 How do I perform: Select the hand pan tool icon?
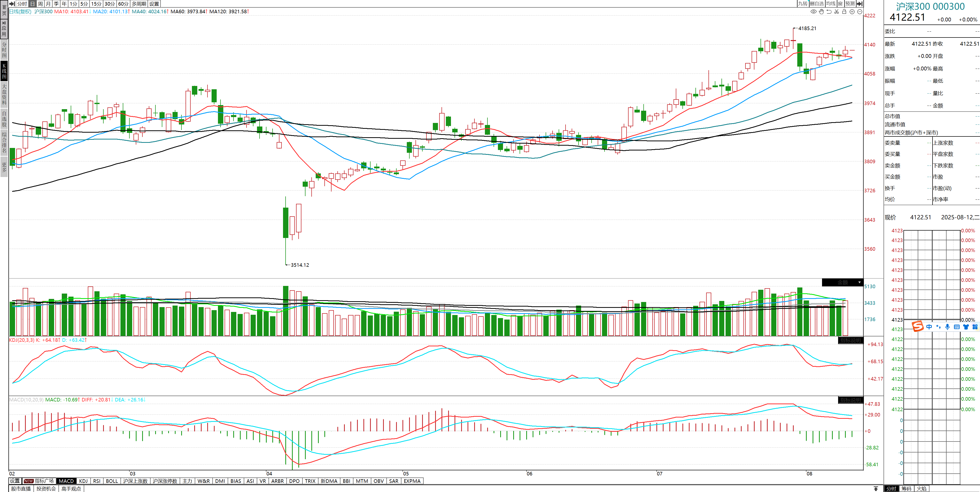821,12
